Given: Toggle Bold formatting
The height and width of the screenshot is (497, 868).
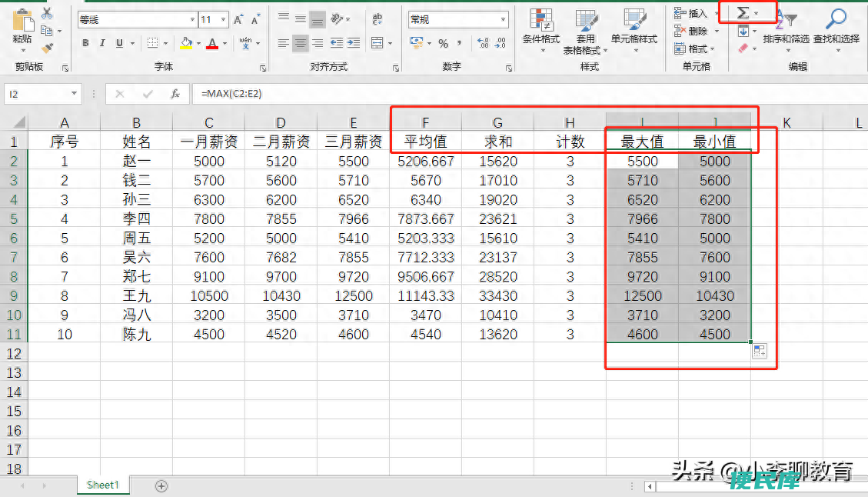Looking at the screenshot, I should pos(85,42).
